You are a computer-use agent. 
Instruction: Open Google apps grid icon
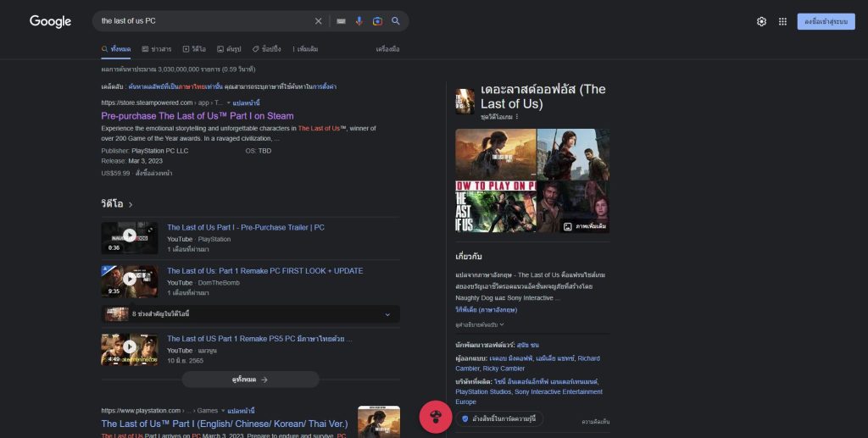tap(782, 21)
